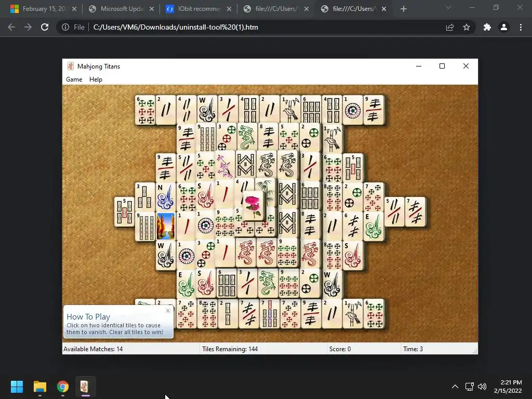Viewport: 532px width, 399px height.
Task: Select the 7 character tile on far right wing
Action: [x=415, y=212]
